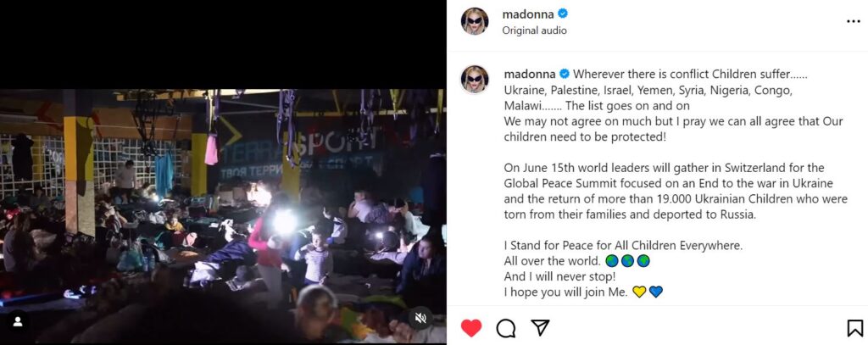Screen dimensions: 868x345
Task: Save the post using the bookmark icon
Action: (854, 328)
